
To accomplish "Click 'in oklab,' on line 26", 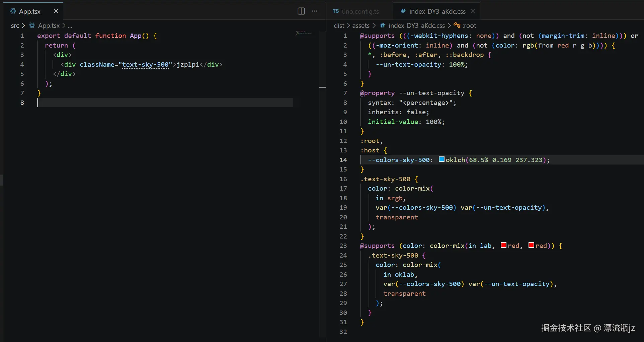I will point(400,274).
